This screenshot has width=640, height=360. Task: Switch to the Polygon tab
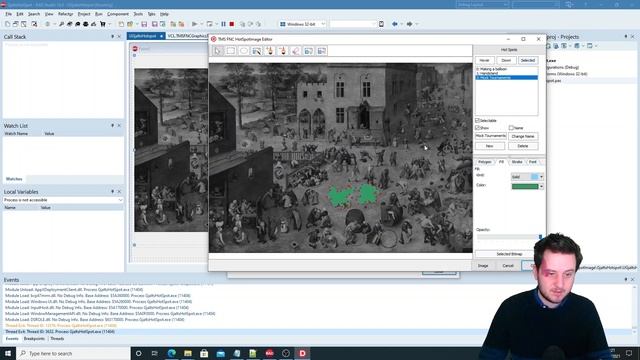(484, 162)
